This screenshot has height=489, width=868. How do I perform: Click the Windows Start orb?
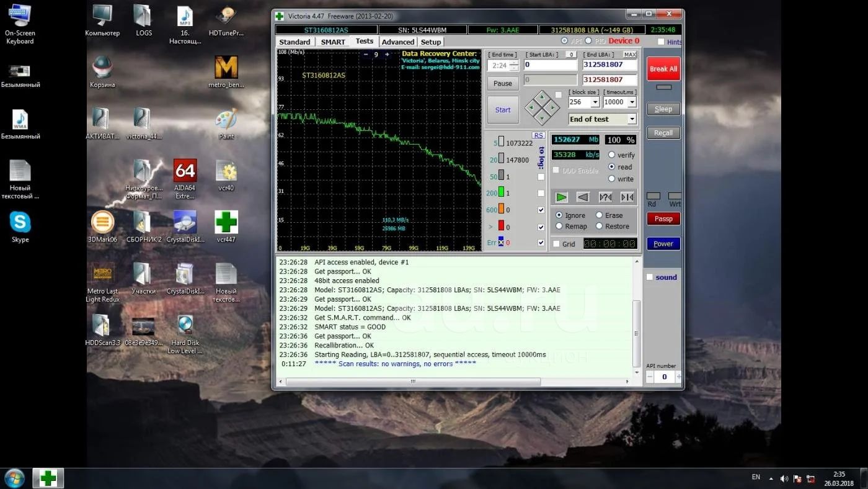coord(14,478)
